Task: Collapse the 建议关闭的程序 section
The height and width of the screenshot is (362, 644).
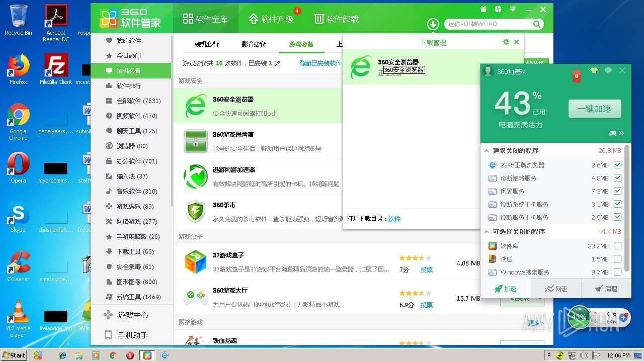Action: tap(487, 150)
